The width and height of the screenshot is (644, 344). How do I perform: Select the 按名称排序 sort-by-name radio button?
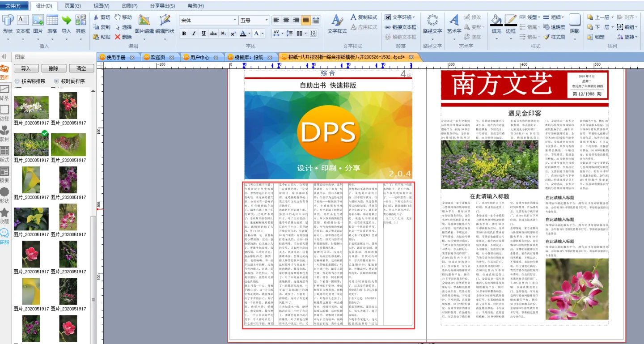[x=17, y=81]
